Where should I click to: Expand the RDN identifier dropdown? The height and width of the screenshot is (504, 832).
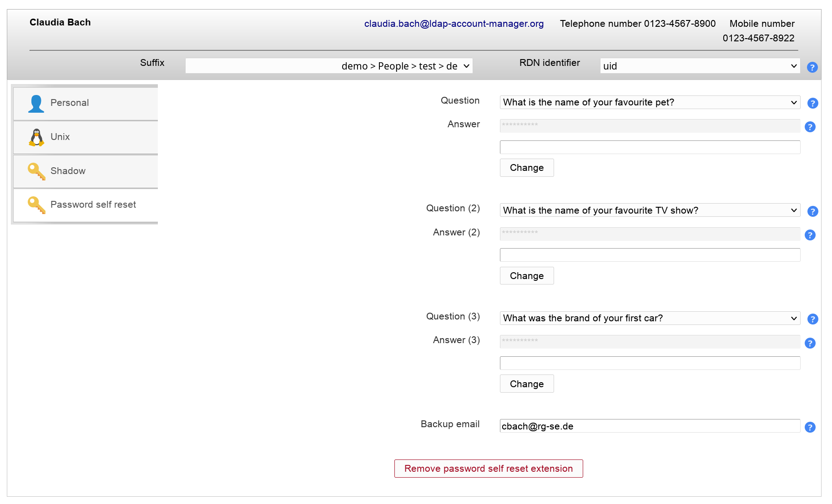click(700, 66)
